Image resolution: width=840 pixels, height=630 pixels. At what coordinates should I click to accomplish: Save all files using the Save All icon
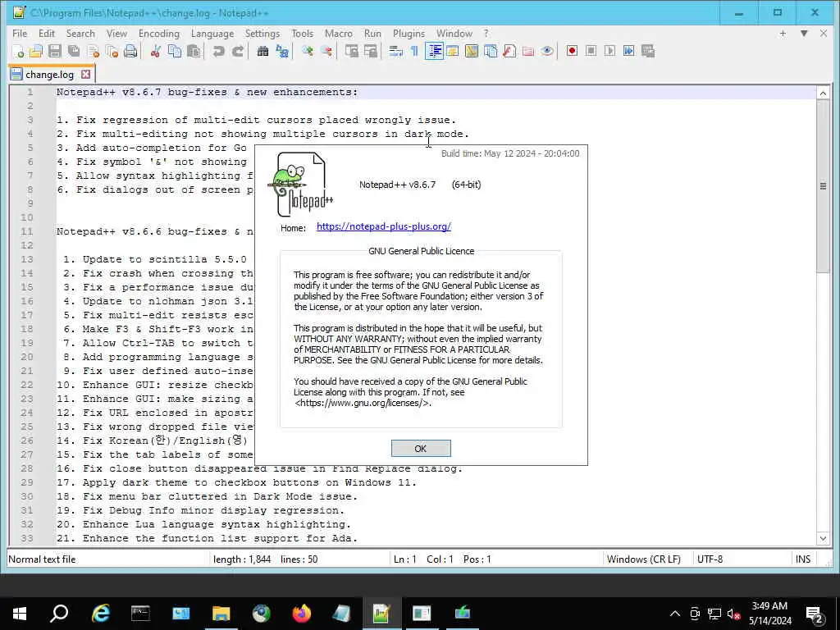pos(74,51)
